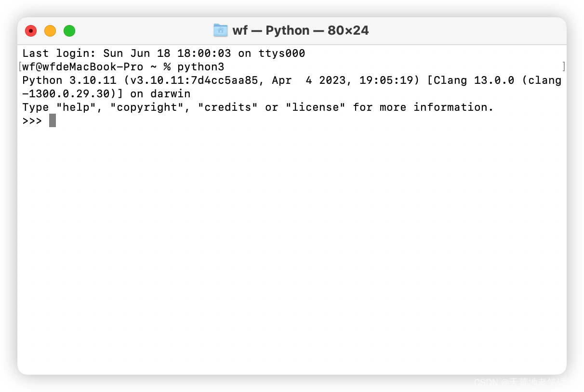The height and width of the screenshot is (392, 584).
Task: Click the >>> Python prompt symbol
Action: (x=32, y=121)
